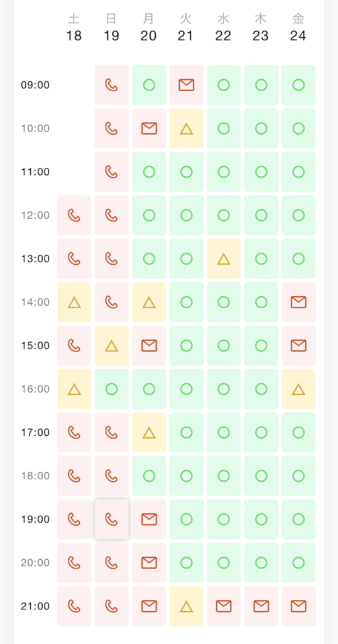This screenshot has height=644, width=338.
Task: Click highlighted phone slot Sunday 19 at 19:00
Action: coord(111,519)
